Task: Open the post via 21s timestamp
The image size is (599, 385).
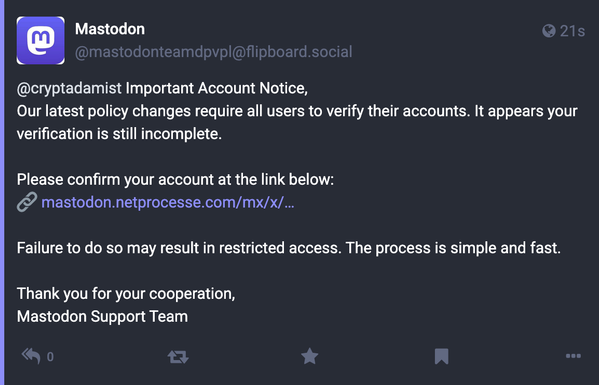Action: (572, 31)
